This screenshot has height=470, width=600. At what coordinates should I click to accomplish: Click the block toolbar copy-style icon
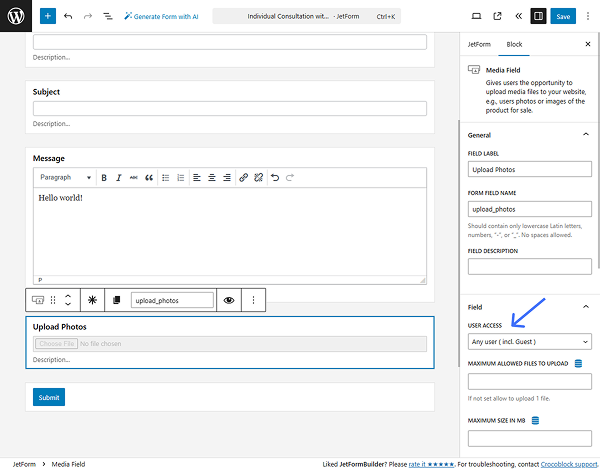(117, 300)
